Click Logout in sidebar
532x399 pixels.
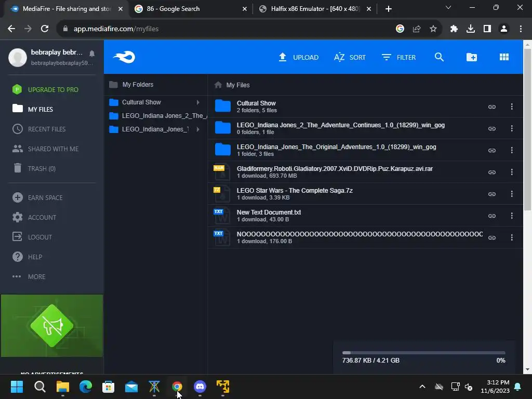(32, 237)
